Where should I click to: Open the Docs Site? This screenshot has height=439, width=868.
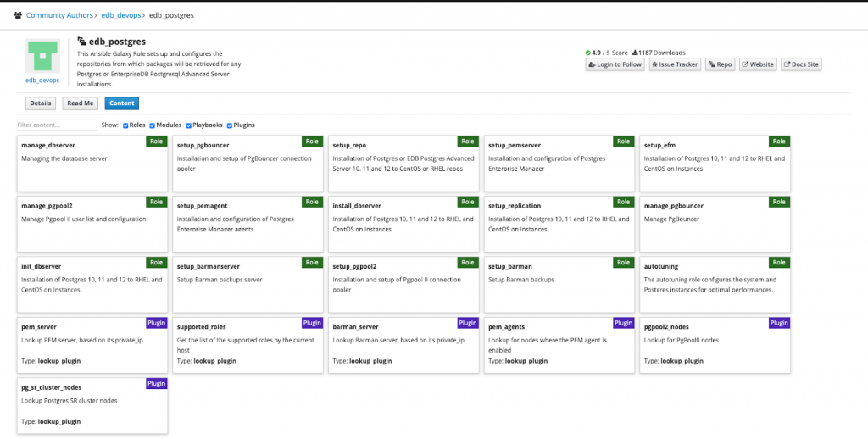click(x=801, y=64)
